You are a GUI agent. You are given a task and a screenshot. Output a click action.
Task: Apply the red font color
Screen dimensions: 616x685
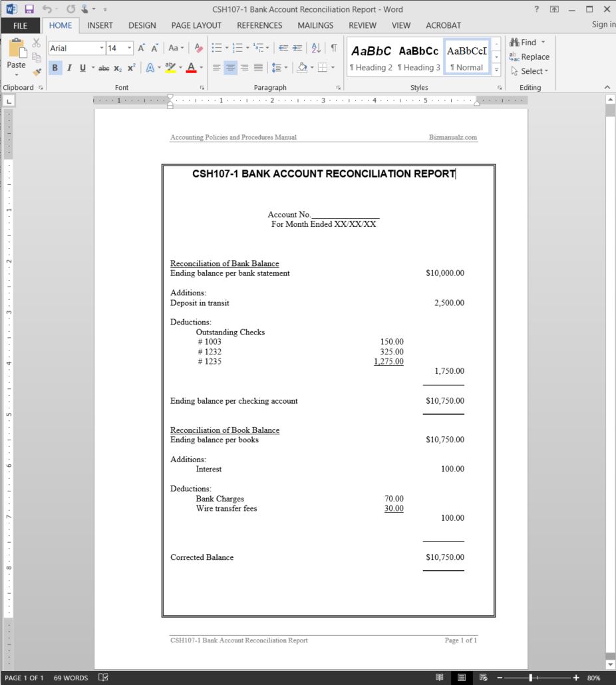[x=191, y=68]
